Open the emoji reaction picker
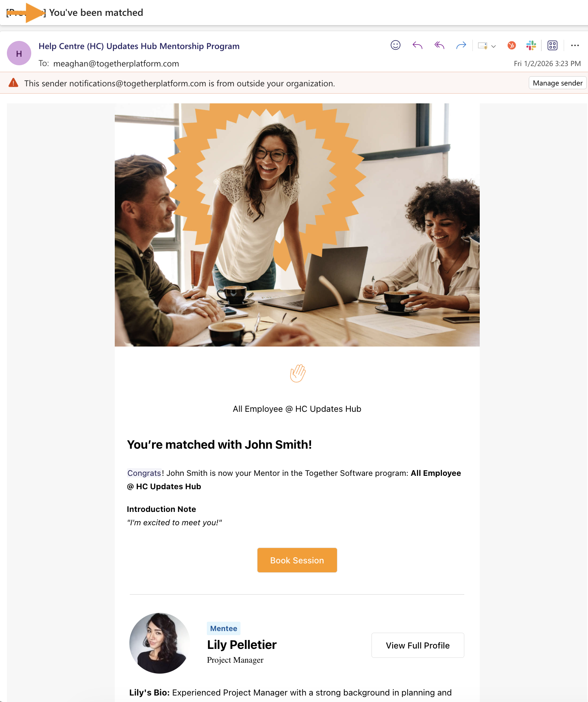This screenshot has width=588, height=702. (395, 45)
